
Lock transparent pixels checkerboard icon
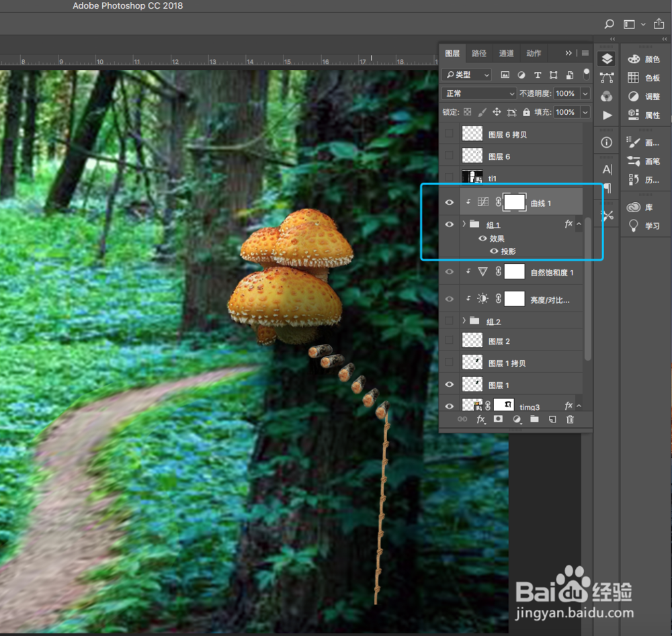[468, 111]
